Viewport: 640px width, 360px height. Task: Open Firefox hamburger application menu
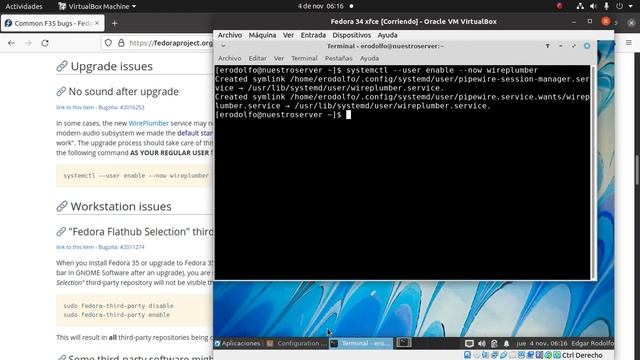(629, 42)
